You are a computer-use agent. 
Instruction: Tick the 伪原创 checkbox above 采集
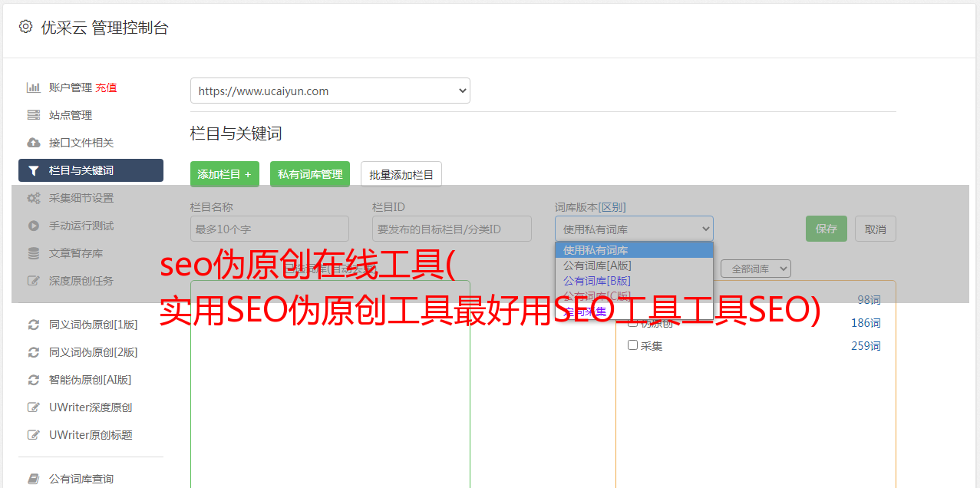(633, 322)
